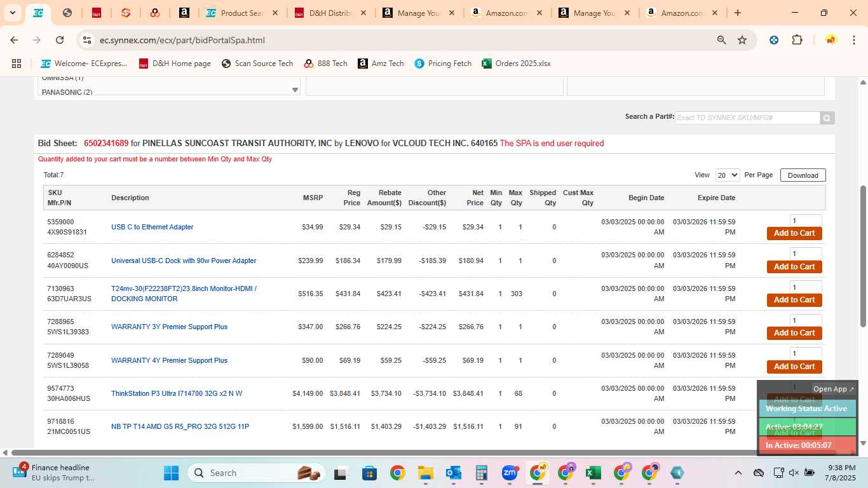Screen dimensions: 868x488
Task: Switch to the first Amazon.com tab
Action: (x=506, y=13)
